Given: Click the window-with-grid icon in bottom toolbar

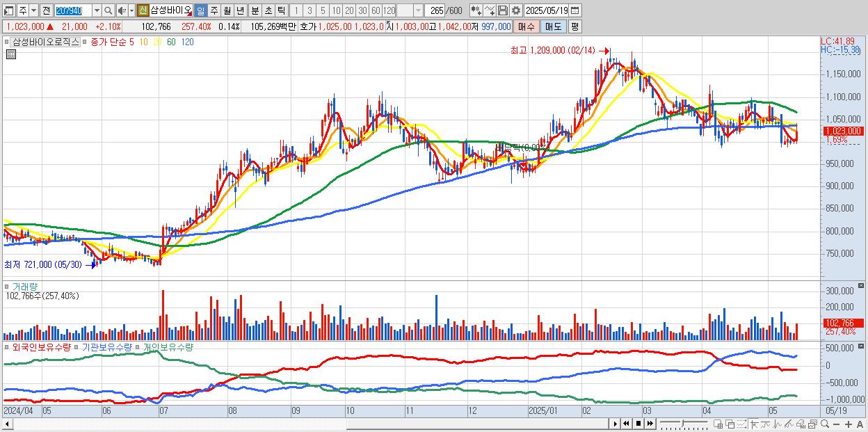Looking at the screenshot, I should coord(718,424).
